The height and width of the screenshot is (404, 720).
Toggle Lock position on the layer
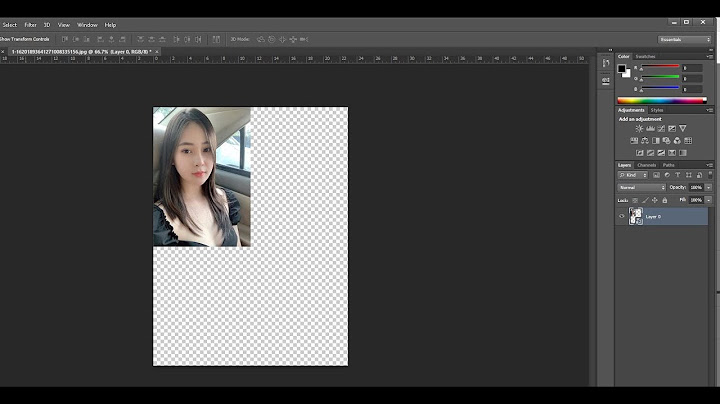pyautogui.click(x=655, y=200)
